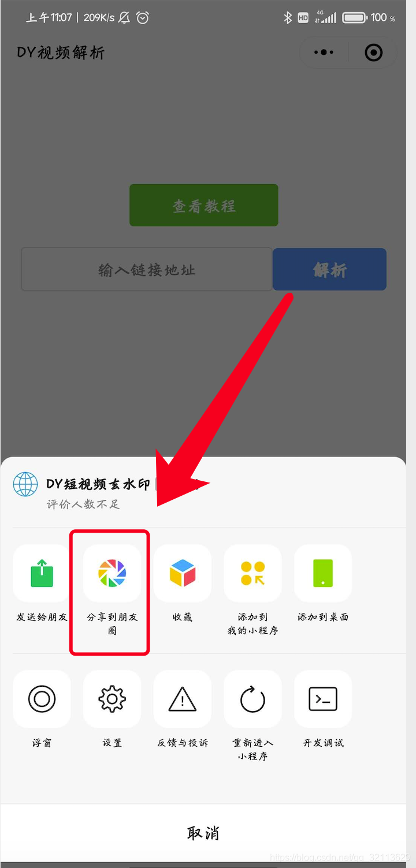Focus the 输入链接地址 input field
Image resolution: width=416 pixels, height=868 pixels.
[147, 270]
